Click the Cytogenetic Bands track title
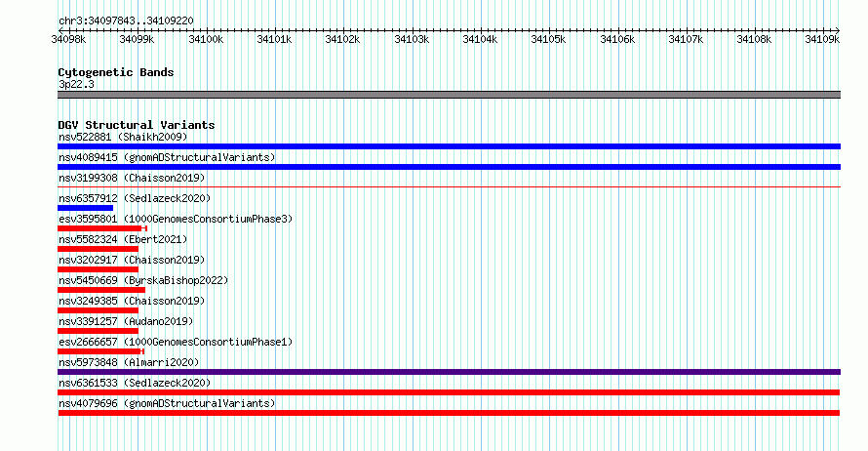The width and height of the screenshot is (868, 451). [116, 72]
